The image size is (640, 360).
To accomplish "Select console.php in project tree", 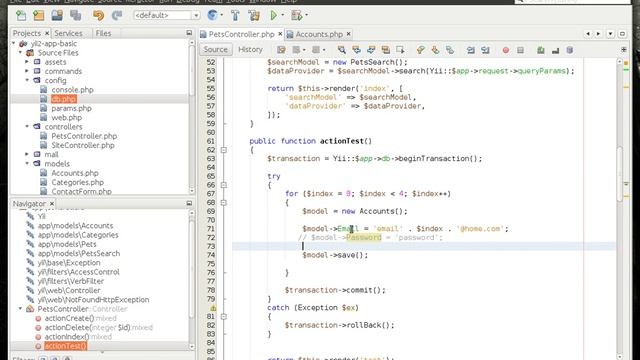I will coord(72,90).
